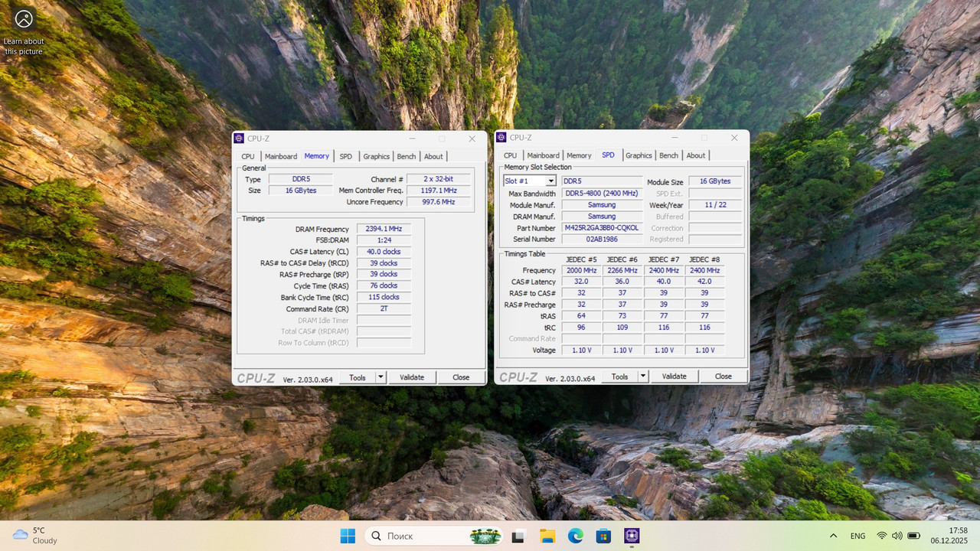Click the Validate button
This screenshot has height=551, width=980.
click(x=412, y=377)
